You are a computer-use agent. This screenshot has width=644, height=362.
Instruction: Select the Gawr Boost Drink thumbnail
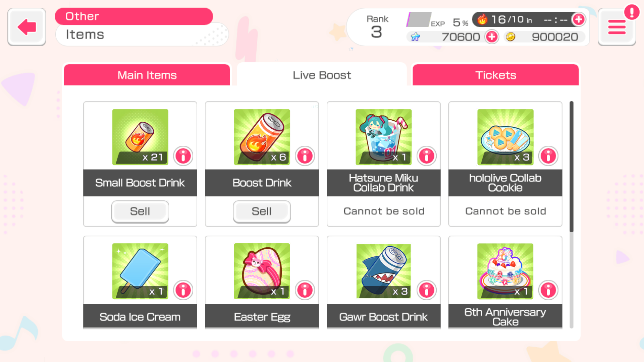coord(384,271)
